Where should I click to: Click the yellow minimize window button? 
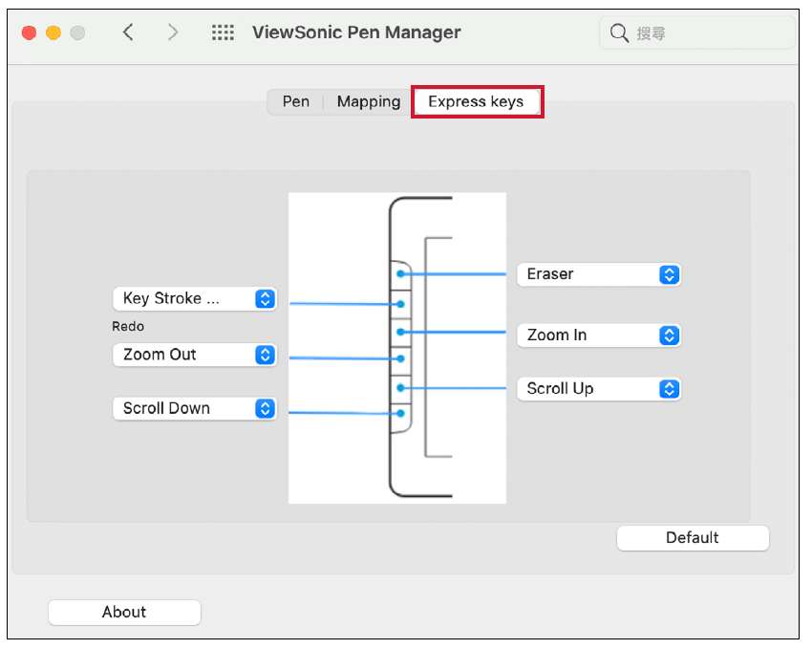click(53, 32)
